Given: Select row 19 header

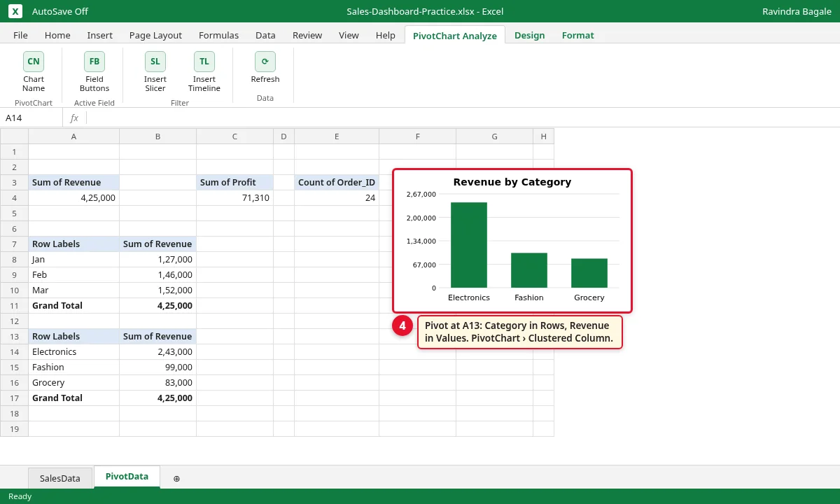Looking at the screenshot, I should pyautogui.click(x=14, y=429).
